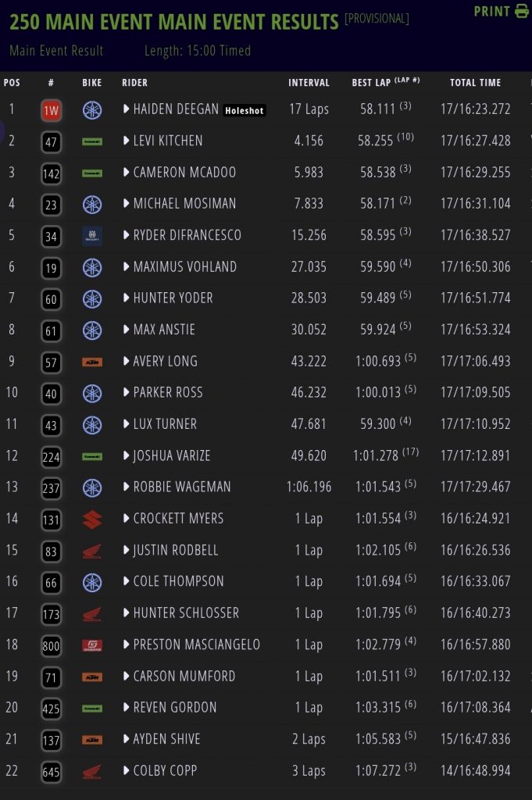This screenshot has width=532, height=800.
Task: Click the Holeshot badge
Action: click(x=245, y=111)
